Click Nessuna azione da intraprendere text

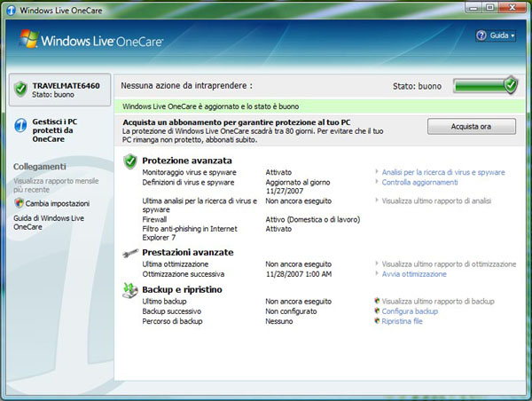[x=186, y=85]
